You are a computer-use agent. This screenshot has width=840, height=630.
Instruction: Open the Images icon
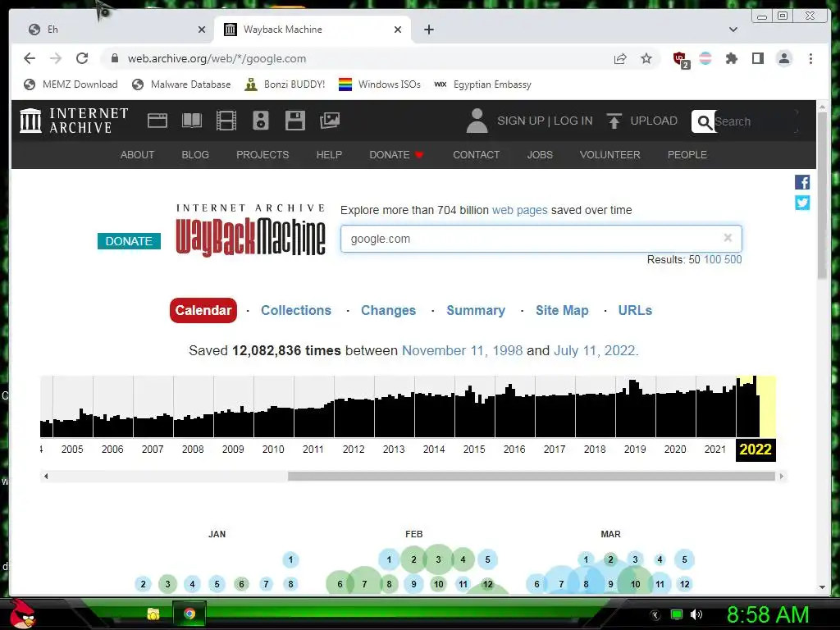click(x=330, y=121)
